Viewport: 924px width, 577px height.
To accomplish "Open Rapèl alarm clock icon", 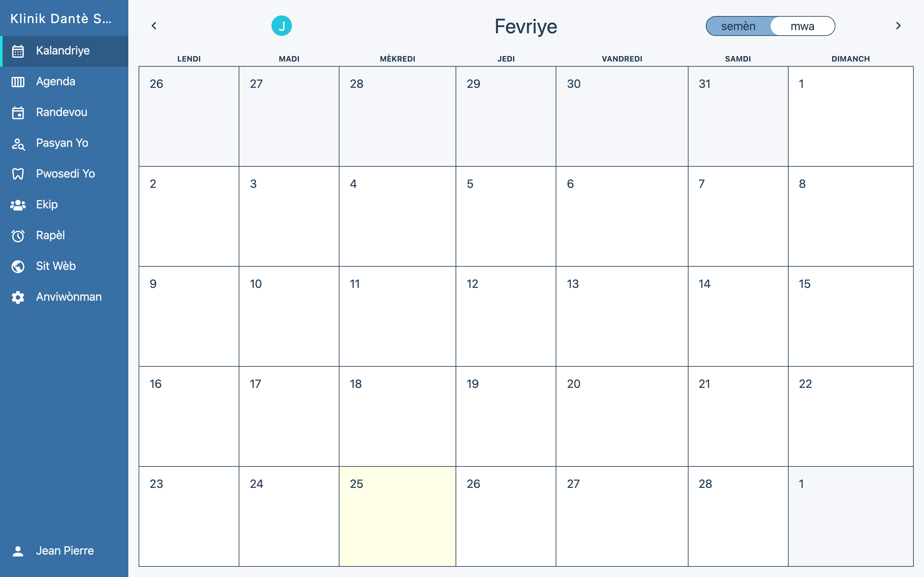I will tap(18, 236).
